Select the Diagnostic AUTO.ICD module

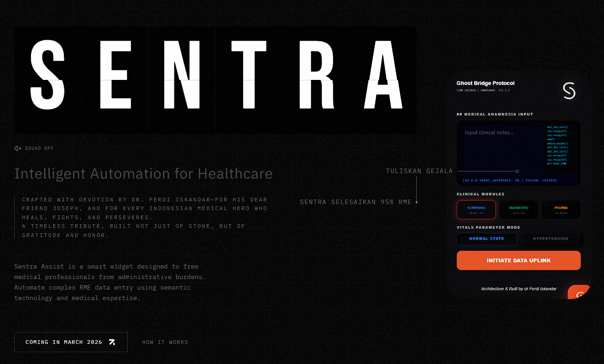click(518, 210)
